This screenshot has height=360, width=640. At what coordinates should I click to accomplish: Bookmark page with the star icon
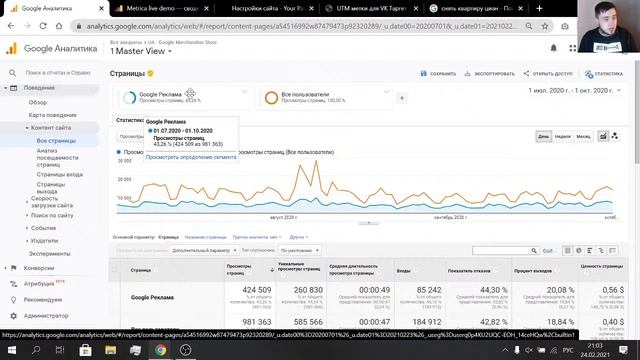[545, 26]
